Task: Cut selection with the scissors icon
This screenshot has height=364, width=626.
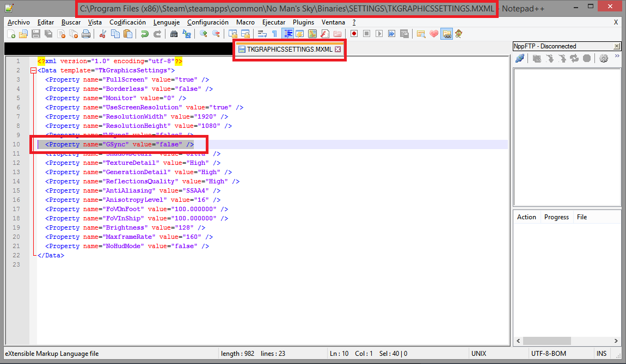Action: 102,34
